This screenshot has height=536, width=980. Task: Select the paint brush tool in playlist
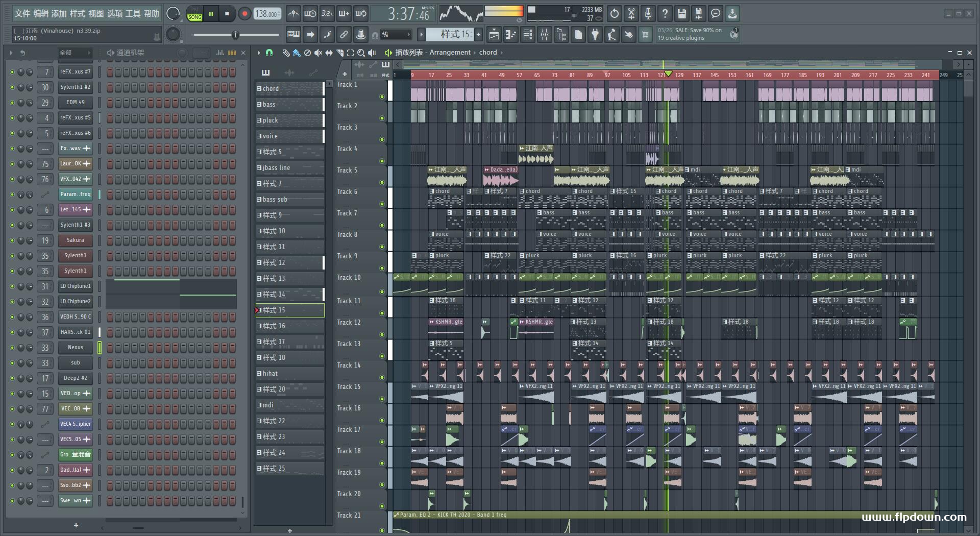coord(297,53)
